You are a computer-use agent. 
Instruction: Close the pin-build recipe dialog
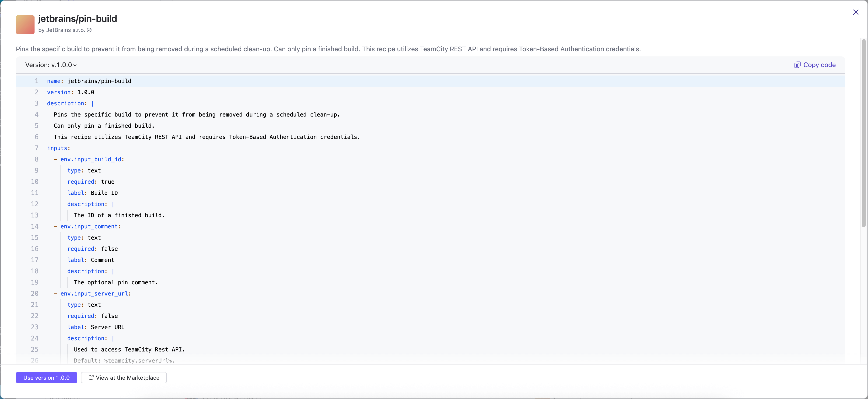coord(856,12)
